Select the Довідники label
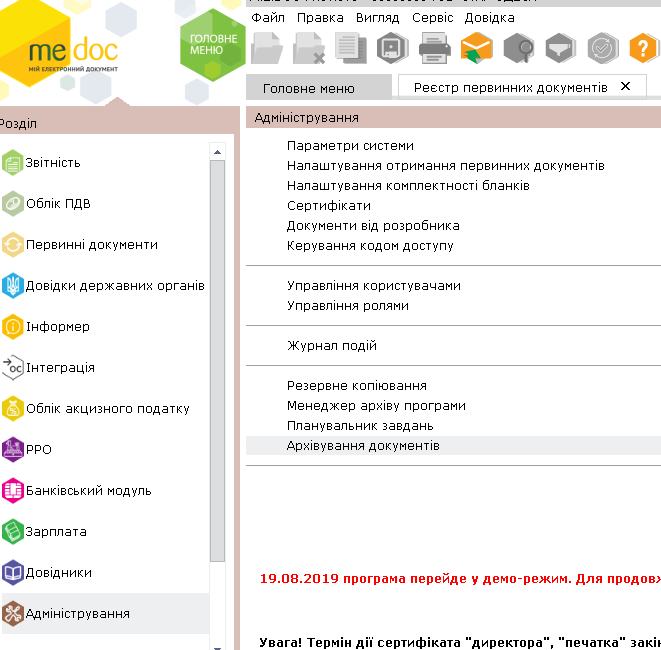This screenshot has width=661, height=650. [x=59, y=572]
